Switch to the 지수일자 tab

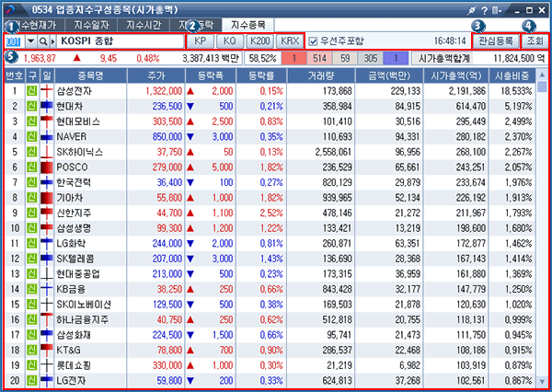pyautogui.click(x=91, y=25)
